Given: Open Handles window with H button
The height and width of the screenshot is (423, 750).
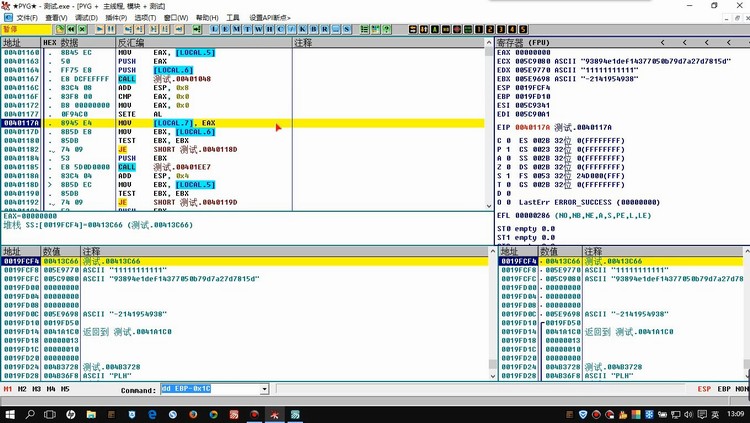Looking at the screenshot, I should point(269,29).
